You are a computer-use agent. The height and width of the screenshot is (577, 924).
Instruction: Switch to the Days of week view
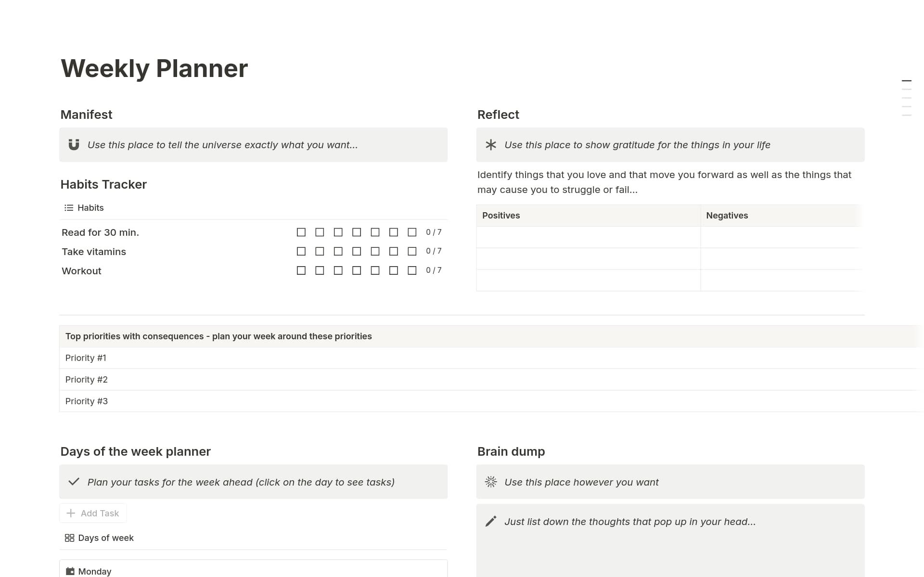pos(106,538)
